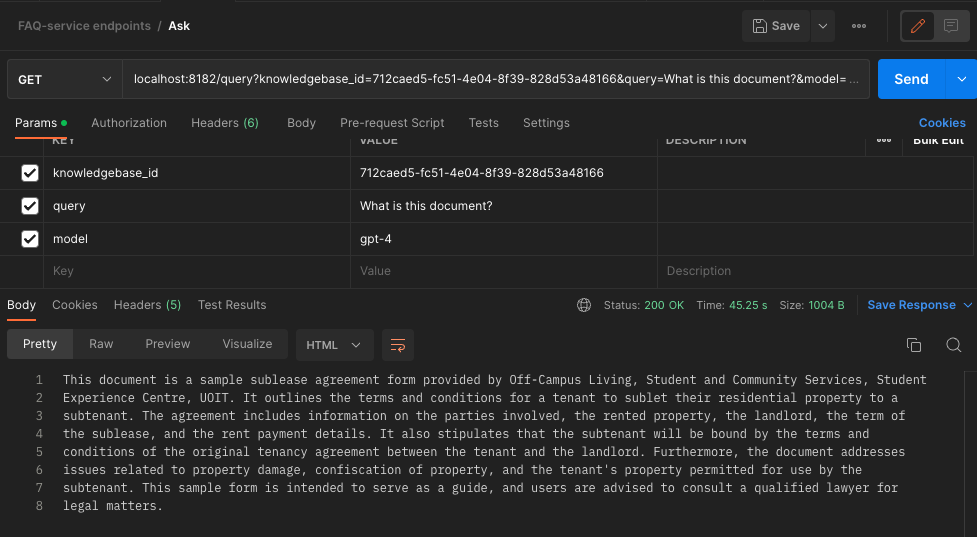Open the response Headers (5) tab
977x537 pixels.
[x=147, y=305]
